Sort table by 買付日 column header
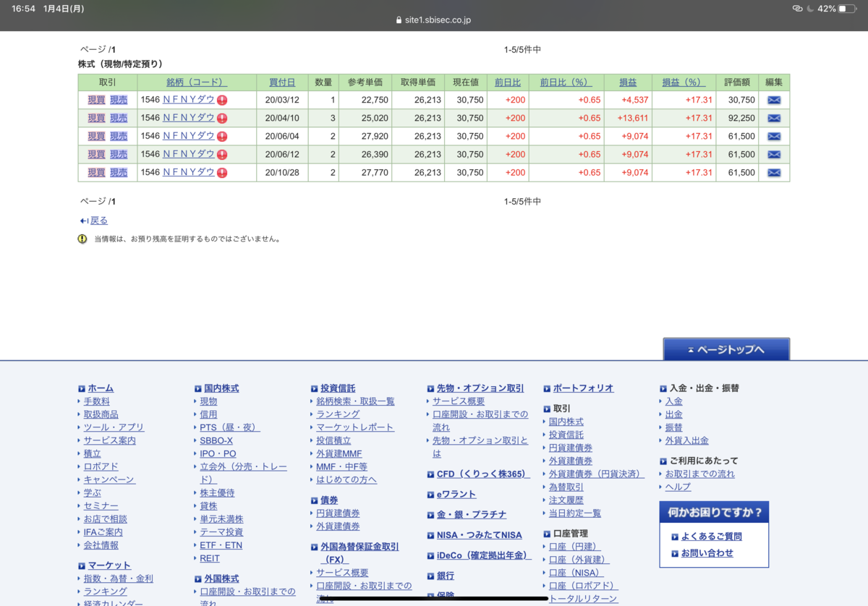Screen dimensions: 868x606 click(282, 82)
